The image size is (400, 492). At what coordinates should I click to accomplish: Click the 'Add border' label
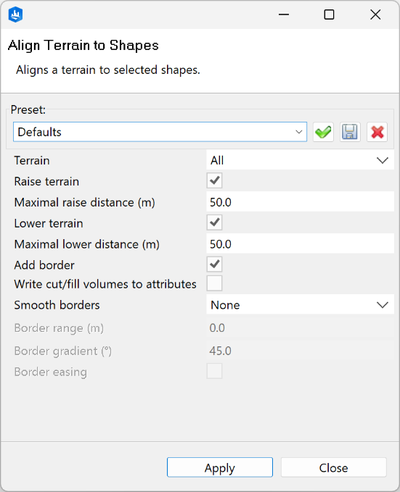[x=44, y=265]
